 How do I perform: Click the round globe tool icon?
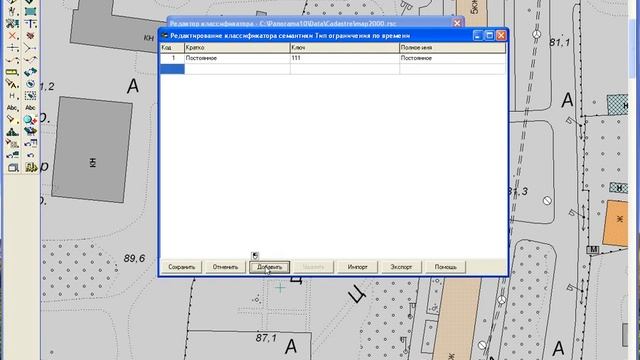[x=30, y=84]
